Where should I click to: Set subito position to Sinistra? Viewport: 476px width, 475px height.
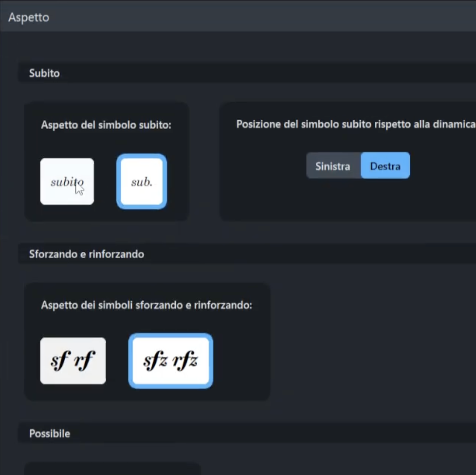(332, 166)
